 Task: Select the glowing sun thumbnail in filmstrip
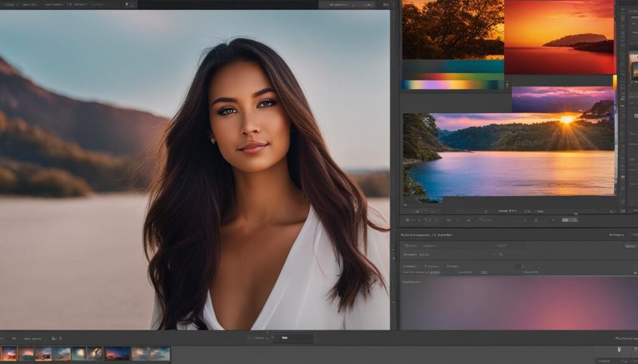tap(79, 353)
